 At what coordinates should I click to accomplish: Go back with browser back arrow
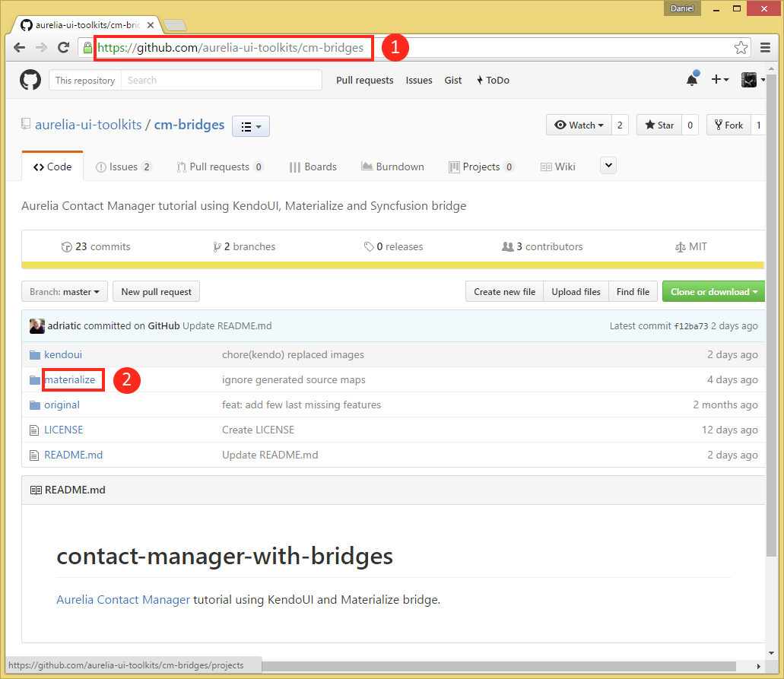(20, 47)
